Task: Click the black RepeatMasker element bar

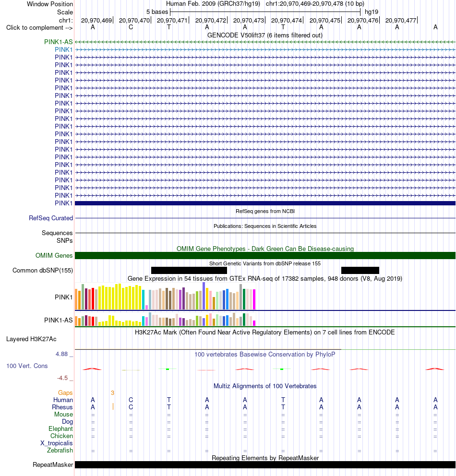Action: [265, 465]
